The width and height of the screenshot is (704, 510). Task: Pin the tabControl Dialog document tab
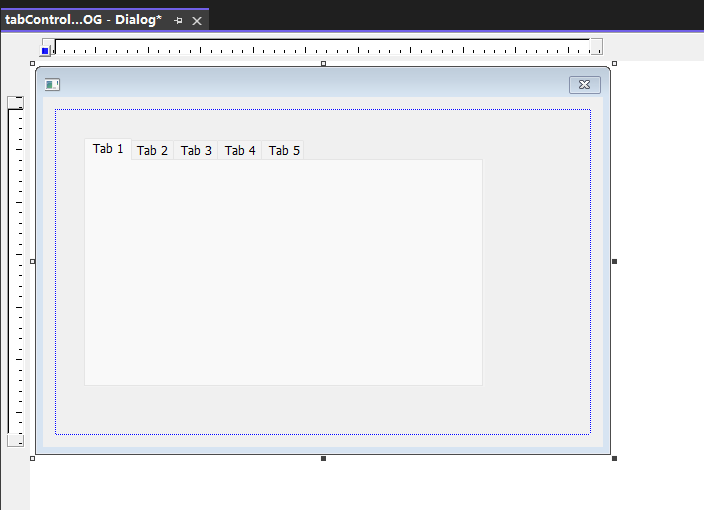pyautogui.click(x=178, y=20)
